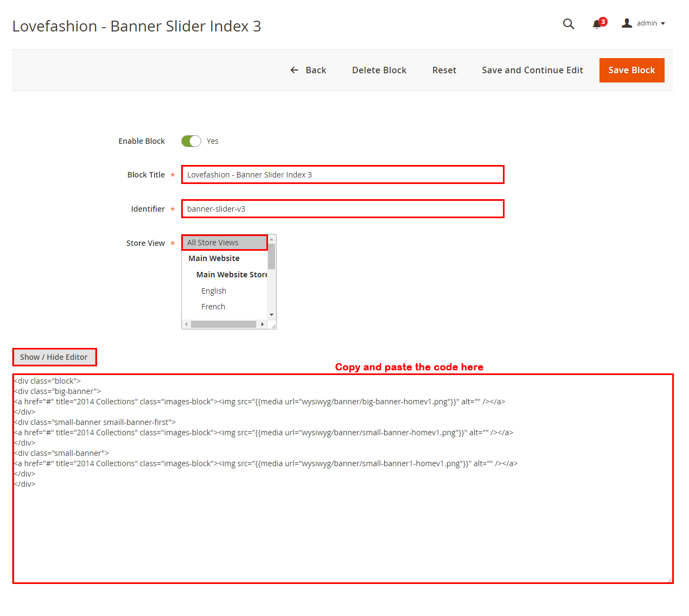The image size is (689, 616).
Task: Click the Delete Block button
Action: 379,70
